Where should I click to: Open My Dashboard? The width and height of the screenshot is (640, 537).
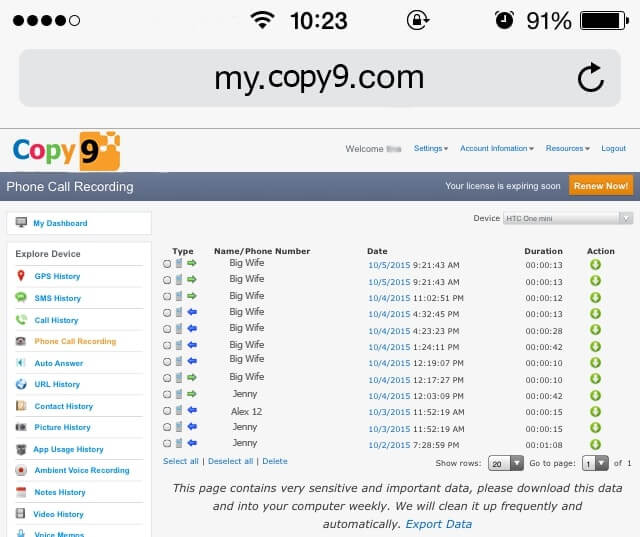pyautogui.click(x=60, y=223)
